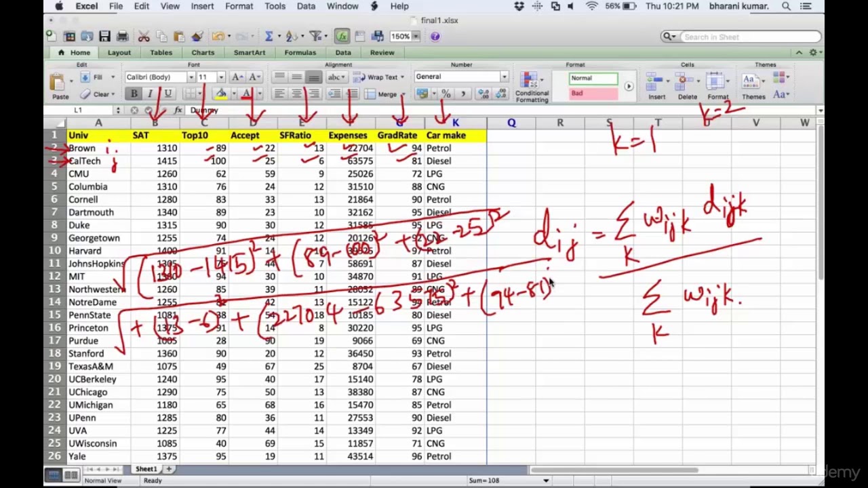The width and height of the screenshot is (868, 488).
Task: Click the Format Painter brush icon
Action: (197, 37)
